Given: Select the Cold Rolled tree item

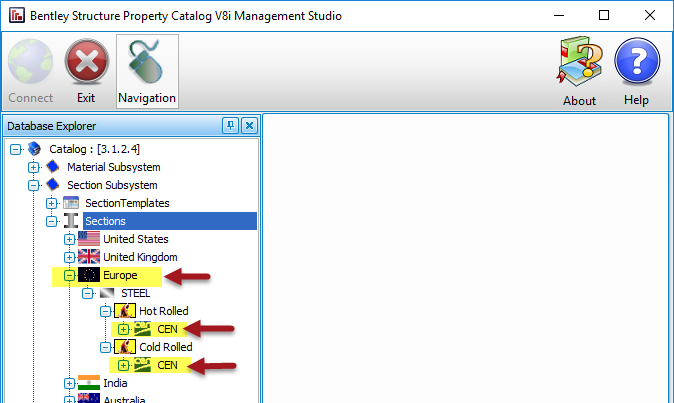Looking at the screenshot, I should coord(166,347).
